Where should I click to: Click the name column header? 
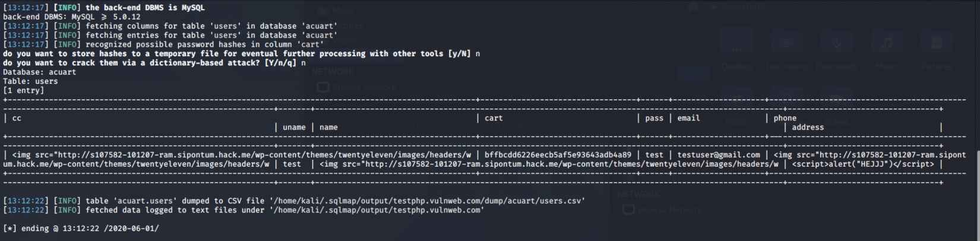pos(328,127)
